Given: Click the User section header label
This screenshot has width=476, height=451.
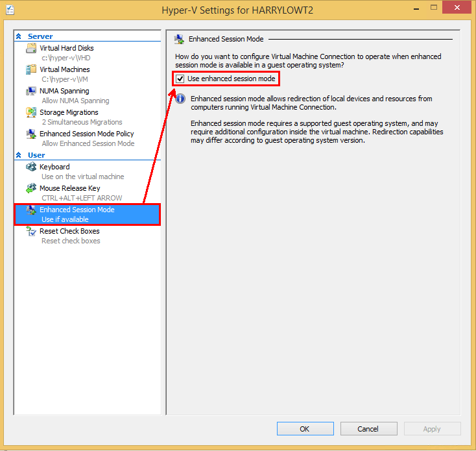Looking at the screenshot, I should click(36, 155).
